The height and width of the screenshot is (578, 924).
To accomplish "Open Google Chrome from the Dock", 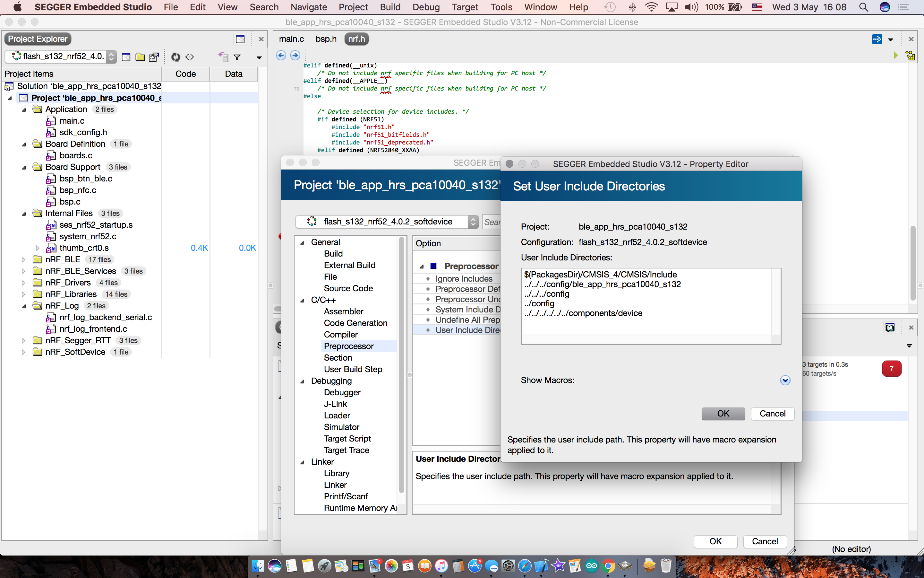I will pos(608,566).
